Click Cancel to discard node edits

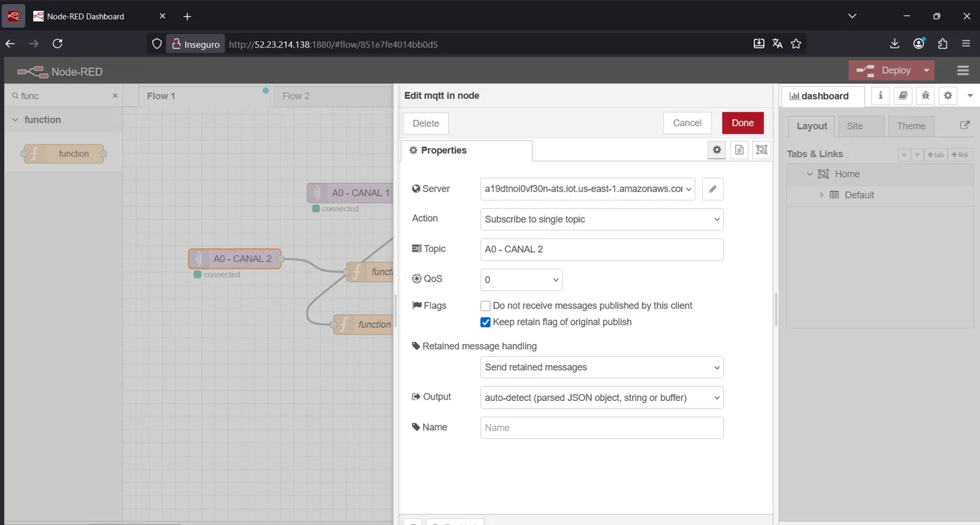[687, 123]
